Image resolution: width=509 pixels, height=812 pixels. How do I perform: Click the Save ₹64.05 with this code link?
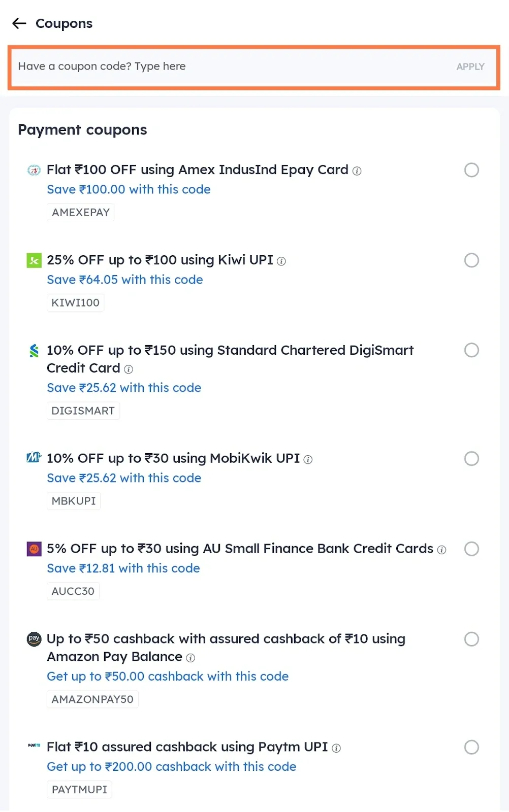124,280
